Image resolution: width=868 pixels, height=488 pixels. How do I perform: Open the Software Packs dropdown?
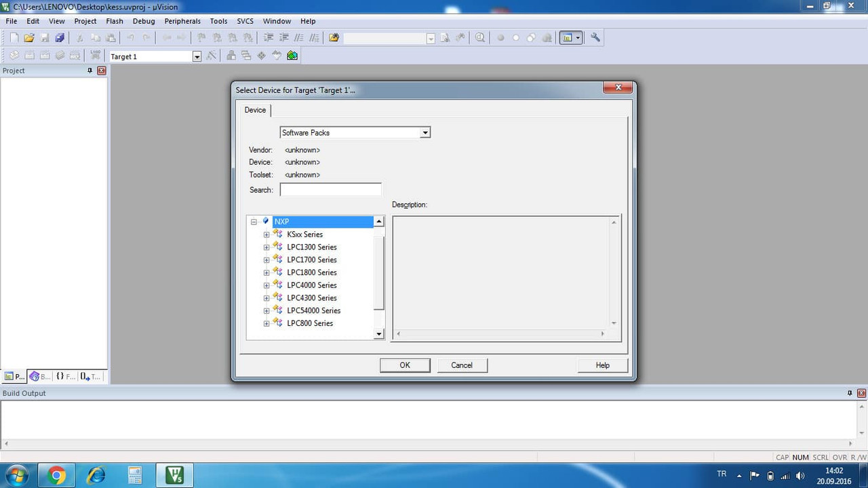(x=425, y=133)
